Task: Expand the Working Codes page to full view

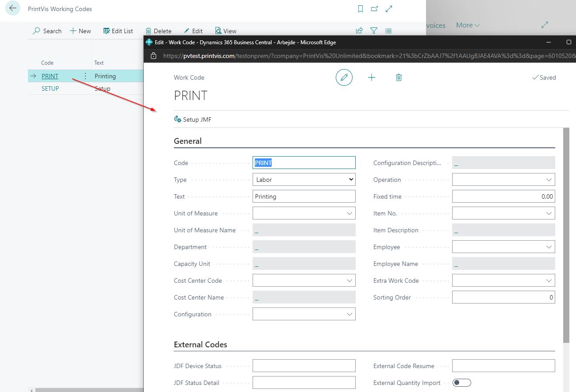Action: (x=389, y=9)
